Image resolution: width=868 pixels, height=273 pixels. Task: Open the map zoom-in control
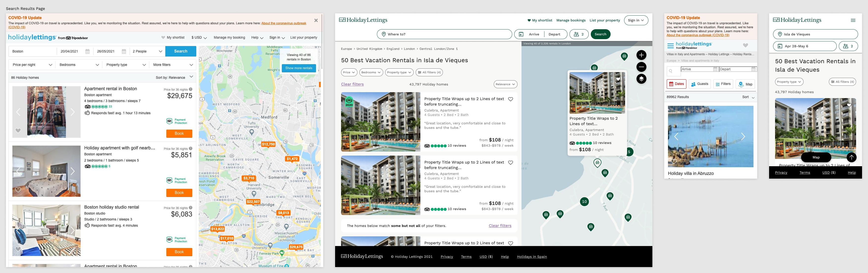641,55
